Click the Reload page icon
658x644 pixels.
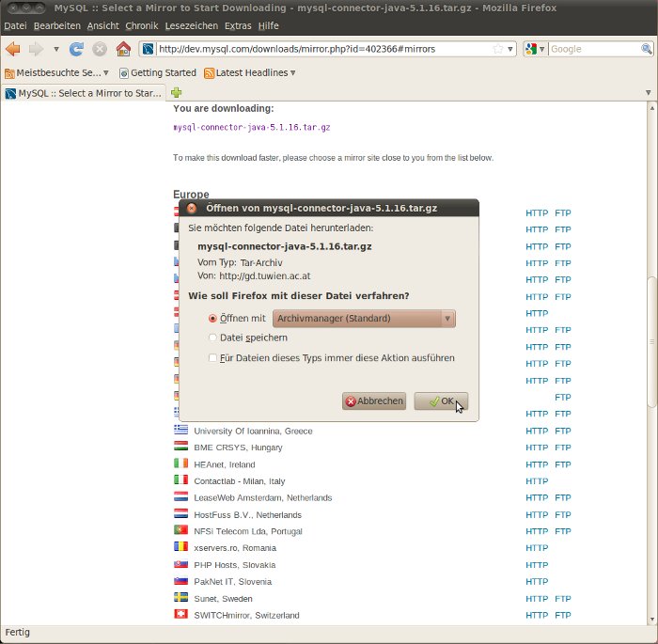(77, 49)
